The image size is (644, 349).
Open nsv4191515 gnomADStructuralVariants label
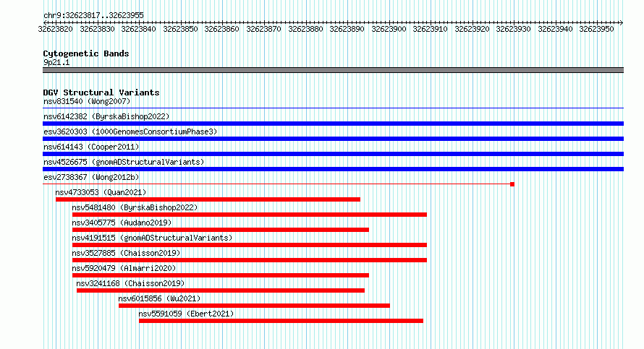pos(152,238)
